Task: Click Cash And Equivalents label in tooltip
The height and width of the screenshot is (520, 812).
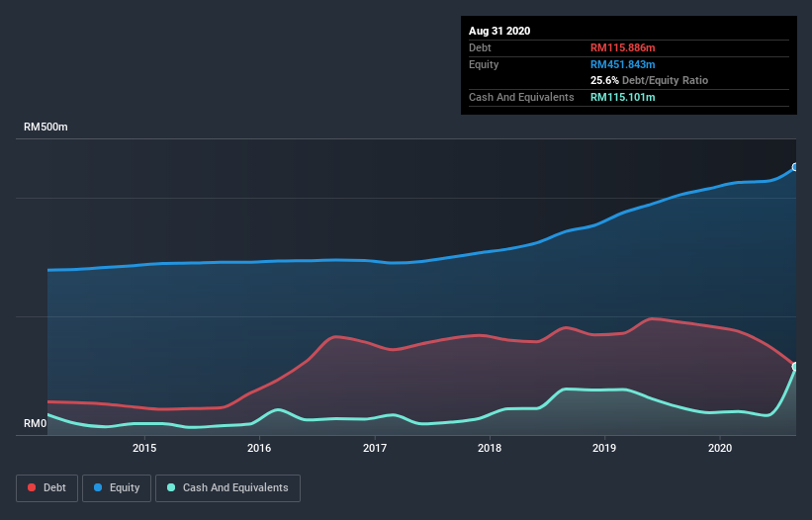Action: click(521, 97)
